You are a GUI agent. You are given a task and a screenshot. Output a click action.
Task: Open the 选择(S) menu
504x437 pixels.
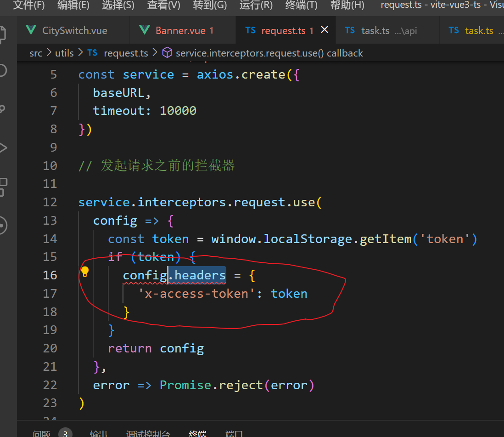pos(118,5)
